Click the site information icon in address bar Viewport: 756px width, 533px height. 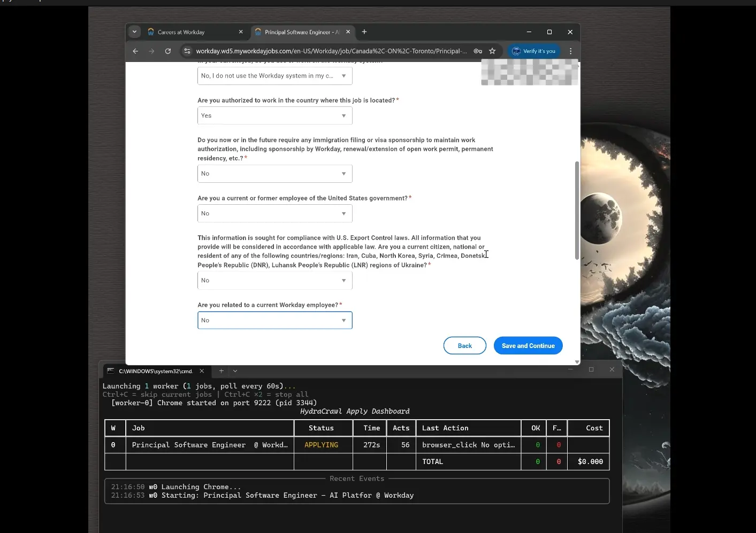point(187,51)
